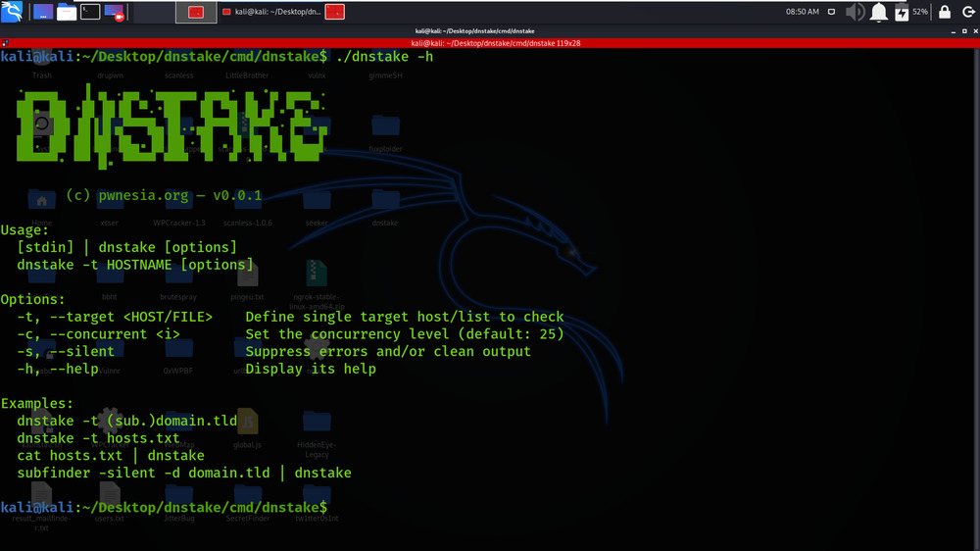Click the 'Examples:' heading
The width and height of the screenshot is (980, 551).
[37, 403]
